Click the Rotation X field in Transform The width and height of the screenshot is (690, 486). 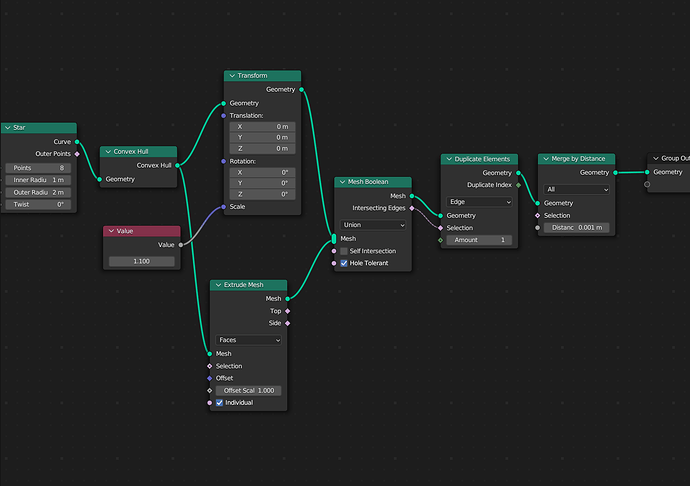point(262,173)
